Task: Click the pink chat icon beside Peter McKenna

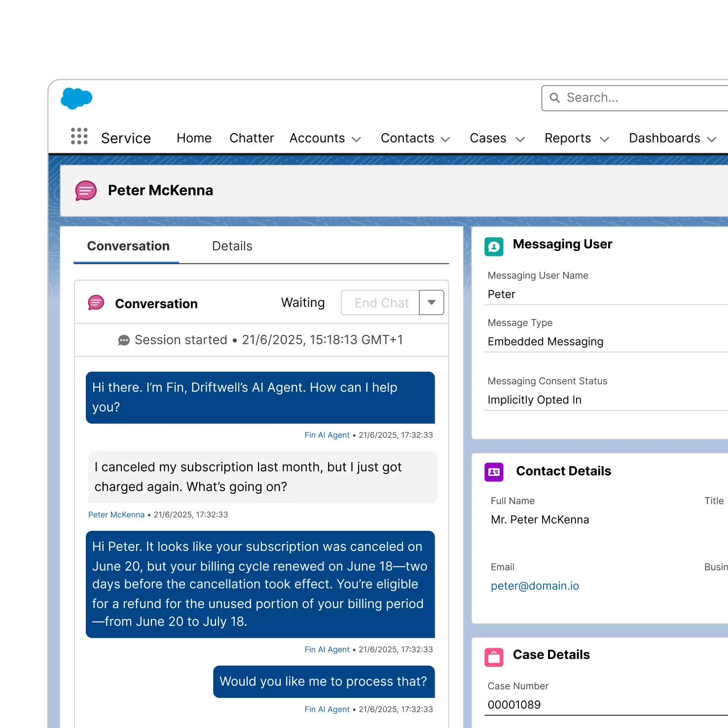Action: click(x=85, y=190)
